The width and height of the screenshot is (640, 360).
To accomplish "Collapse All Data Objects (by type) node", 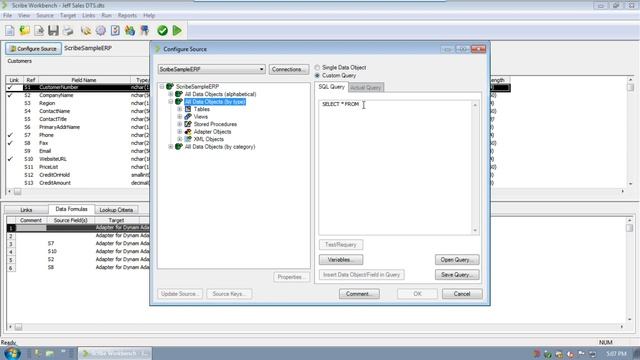I will click(171, 102).
